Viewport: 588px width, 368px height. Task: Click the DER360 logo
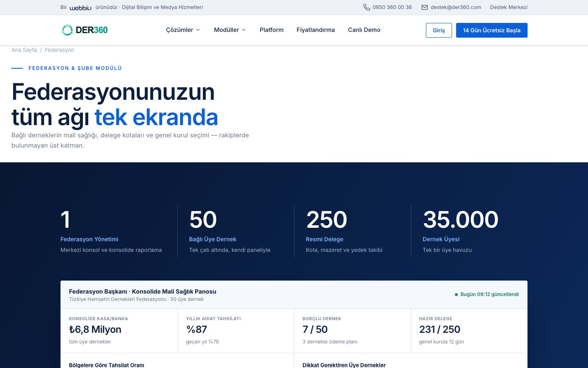[85, 30]
